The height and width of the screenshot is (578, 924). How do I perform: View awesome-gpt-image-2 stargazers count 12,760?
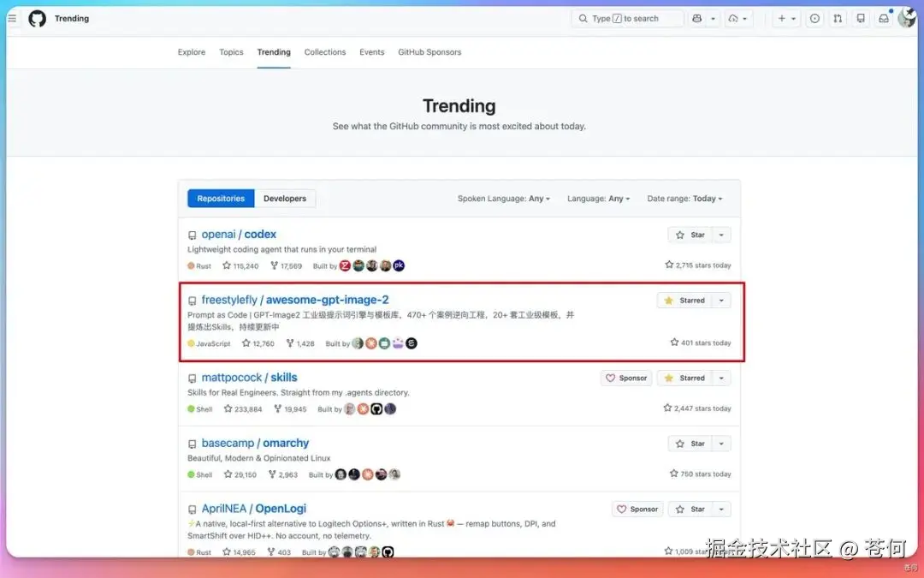pyautogui.click(x=258, y=343)
